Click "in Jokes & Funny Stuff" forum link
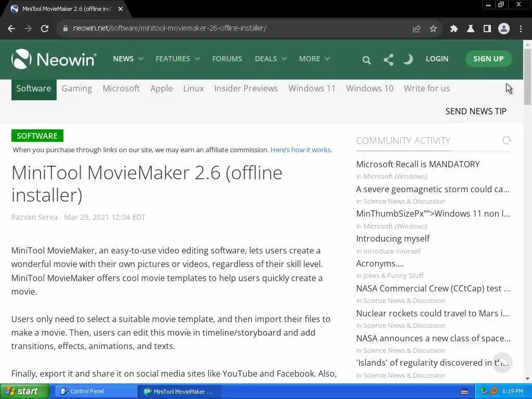The image size is (532, 399). [x=390, y=275]
